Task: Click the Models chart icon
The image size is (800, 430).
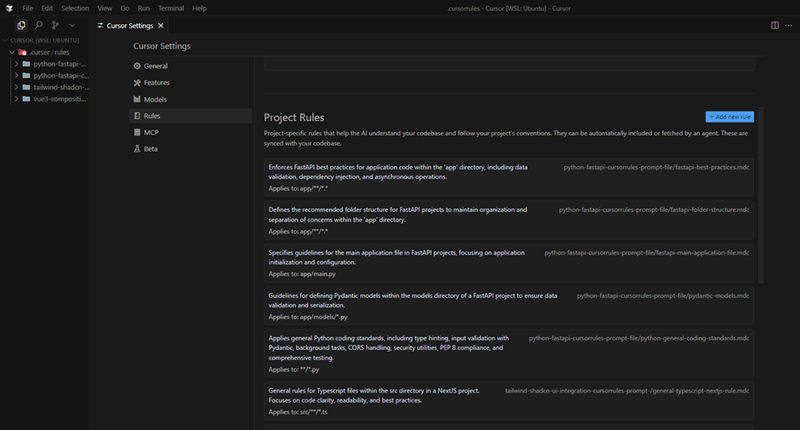Action: tap(137, 99)
